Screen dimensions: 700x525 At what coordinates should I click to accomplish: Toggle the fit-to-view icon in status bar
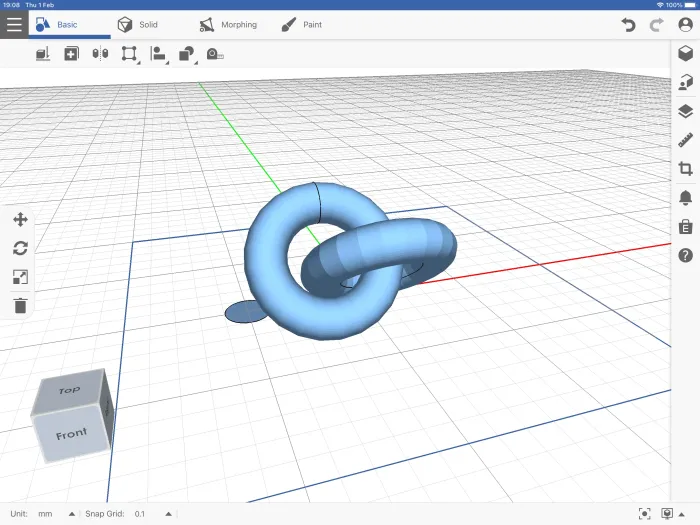(644, 514)
